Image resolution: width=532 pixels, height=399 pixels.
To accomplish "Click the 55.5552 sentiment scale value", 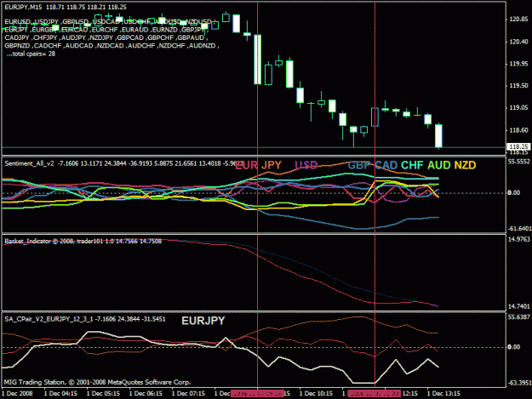I will tap(518, 162).
